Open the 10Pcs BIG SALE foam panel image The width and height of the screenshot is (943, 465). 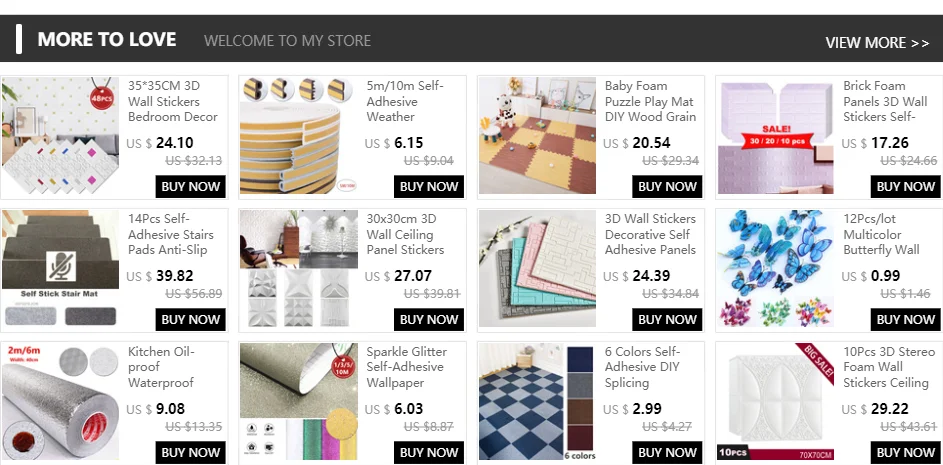[775, 401]
